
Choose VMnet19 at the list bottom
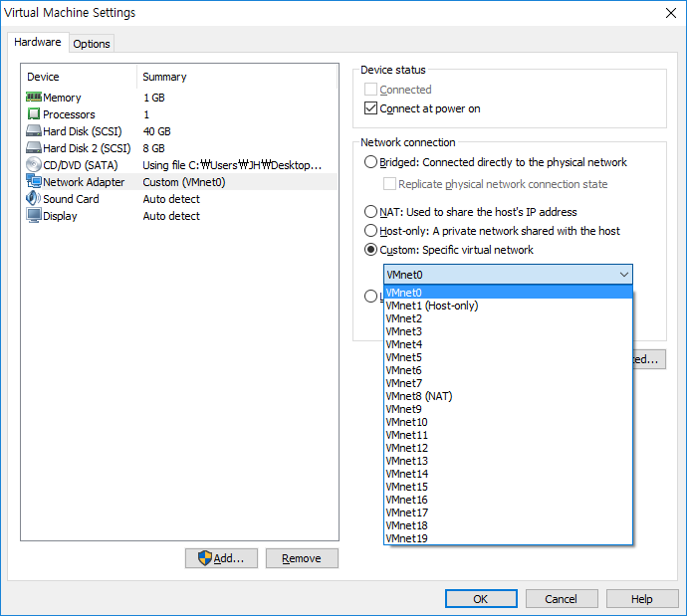508,538
